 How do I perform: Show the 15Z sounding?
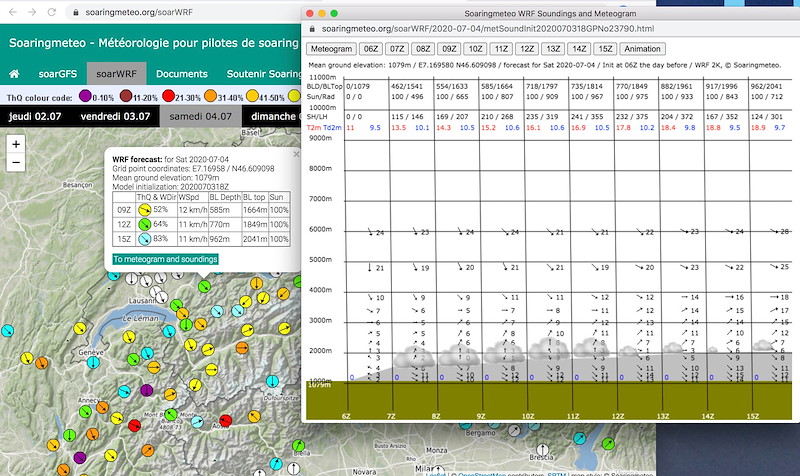point(605,49)
